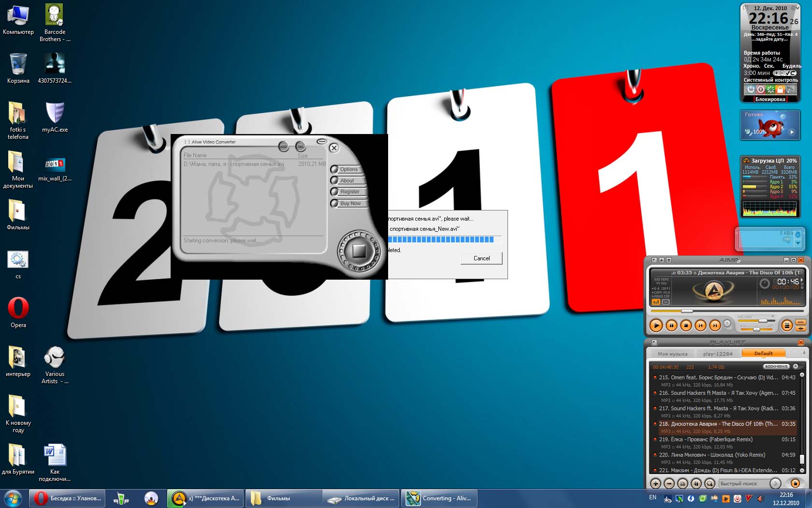Open Options in Alive Video Converter
This screenshot has height=508, width=812.
[x=348, y=169]
